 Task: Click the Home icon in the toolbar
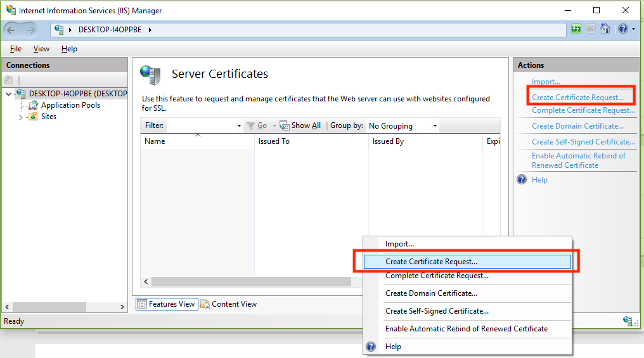pos(605,29)
